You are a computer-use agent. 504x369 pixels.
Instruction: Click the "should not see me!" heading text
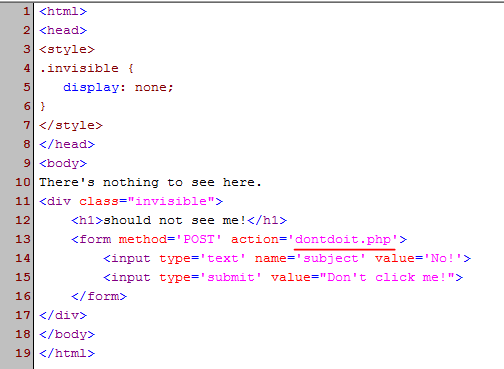click(175, 220)
